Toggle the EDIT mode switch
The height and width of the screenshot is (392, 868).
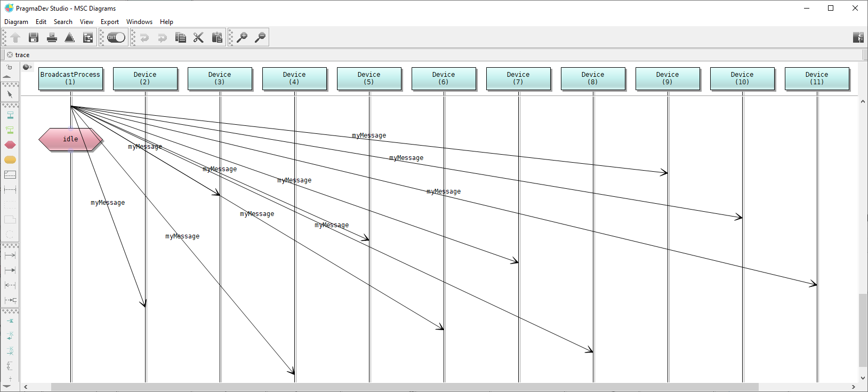pos(116,37)
